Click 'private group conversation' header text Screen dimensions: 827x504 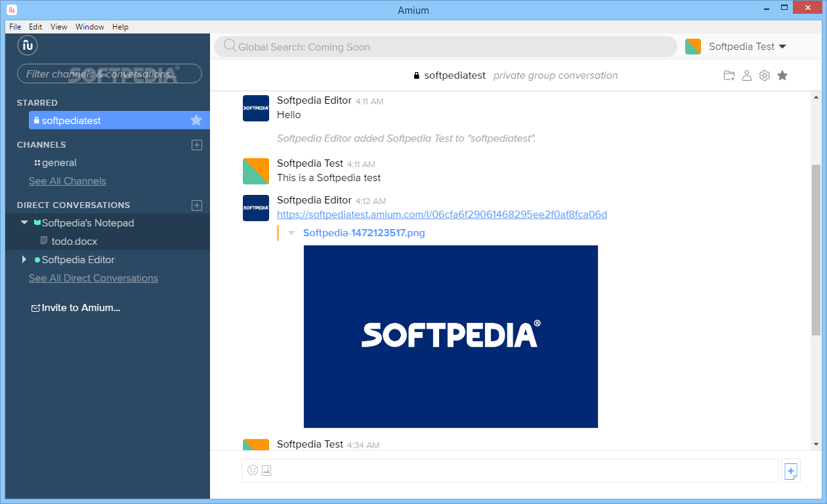pyautogui.click(x=555, y=75)
